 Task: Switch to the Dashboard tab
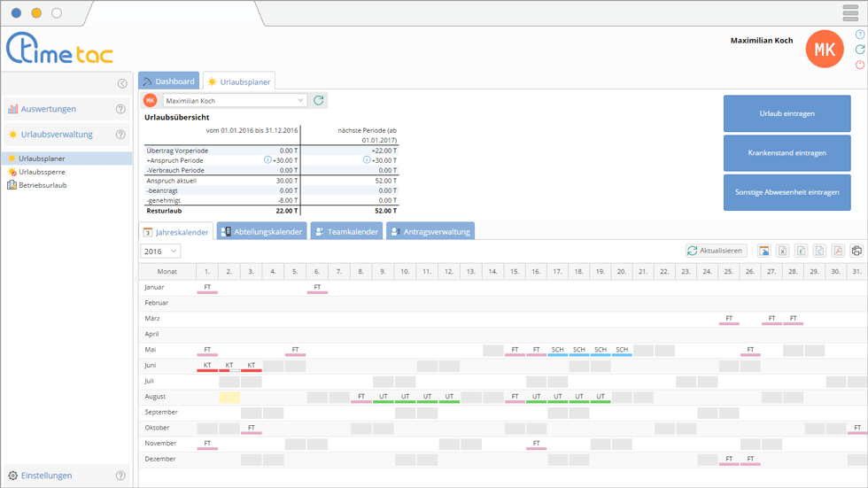[x=168, y=81]
